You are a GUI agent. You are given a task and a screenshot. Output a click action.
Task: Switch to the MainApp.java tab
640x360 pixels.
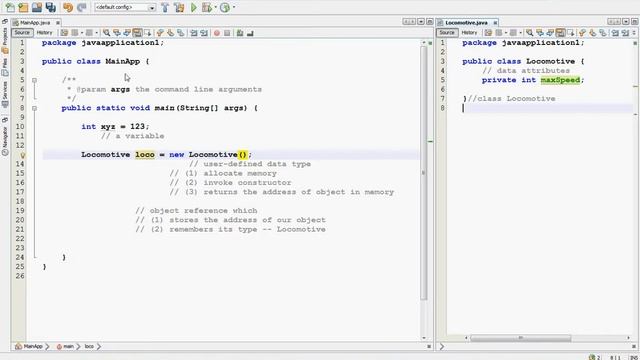(x=35, y=22)
